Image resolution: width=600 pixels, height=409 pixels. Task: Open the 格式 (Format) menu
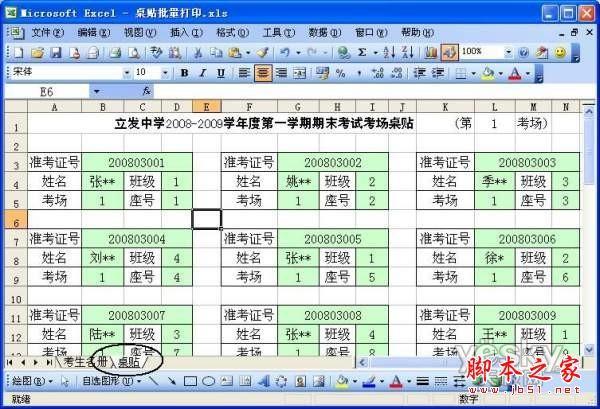pos(232,33)
